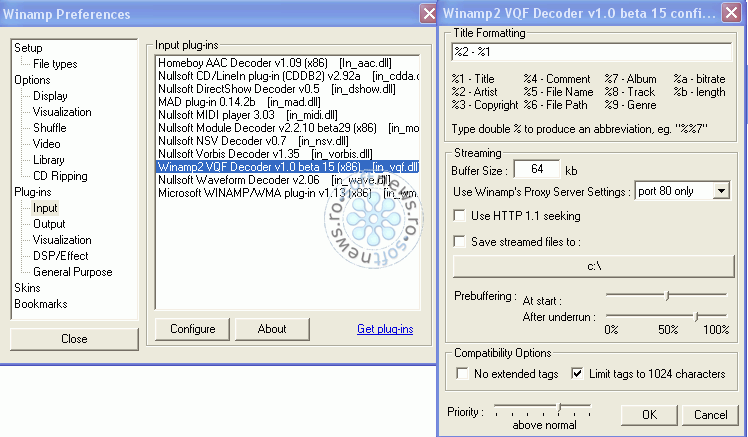Uncheck Limit tags to 1024 characters
Screen dimensions: 748x437
coord(577,373)
